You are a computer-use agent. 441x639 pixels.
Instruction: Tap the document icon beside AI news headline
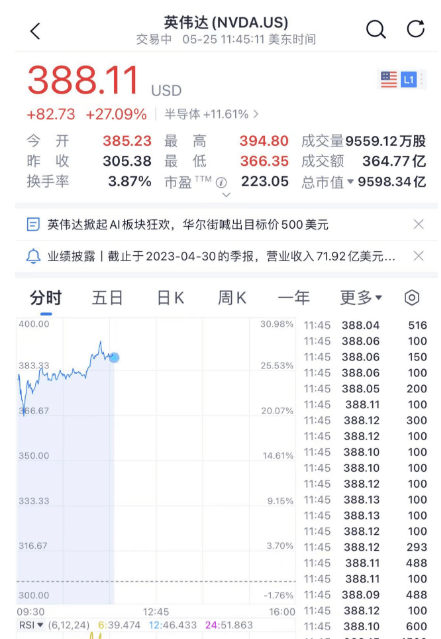pyautogui.click(x=33, y=225)
